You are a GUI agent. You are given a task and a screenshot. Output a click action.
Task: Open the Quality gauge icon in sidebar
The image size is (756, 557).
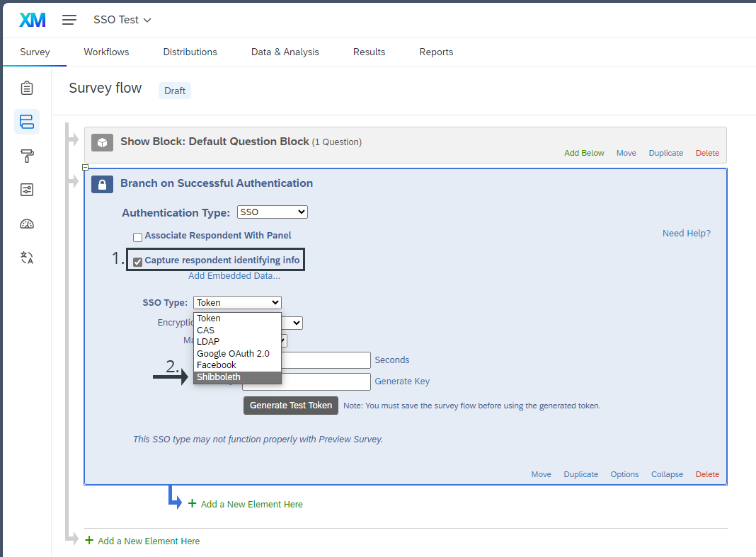click(x=27, y=224)
